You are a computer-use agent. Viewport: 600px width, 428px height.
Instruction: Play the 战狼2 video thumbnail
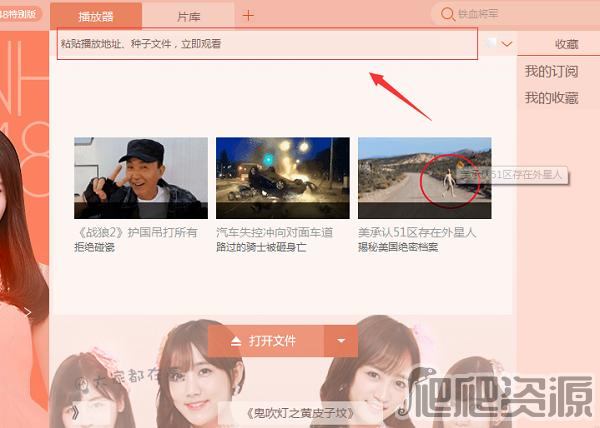pos(141,178)
